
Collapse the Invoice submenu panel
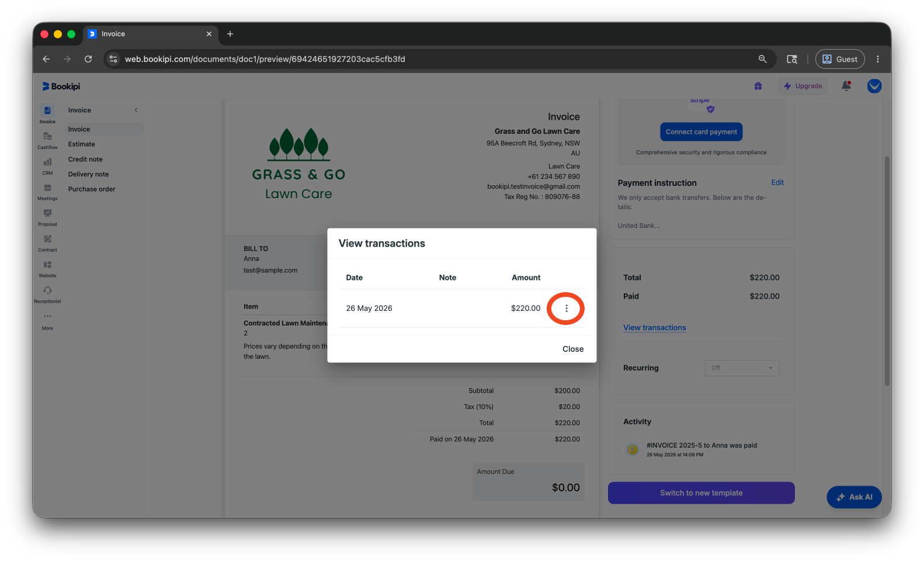click(x=136, y=110)
